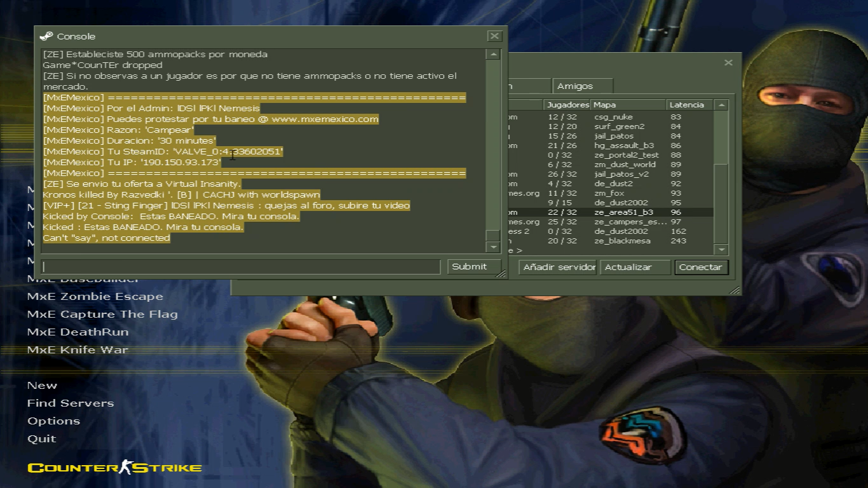Viewport: 868px width, 488px height.
Task: Connect using the Conectar button
Action: coord(701,268)
